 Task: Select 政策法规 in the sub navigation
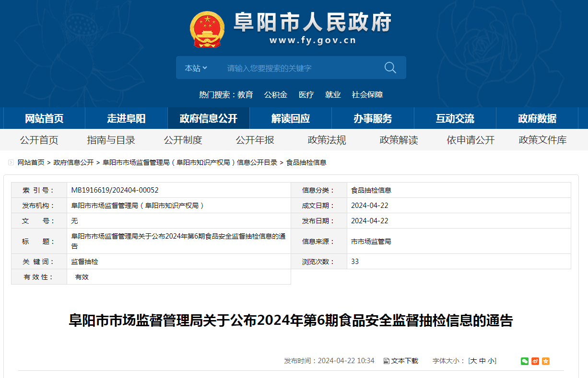[x=327, y=140]
